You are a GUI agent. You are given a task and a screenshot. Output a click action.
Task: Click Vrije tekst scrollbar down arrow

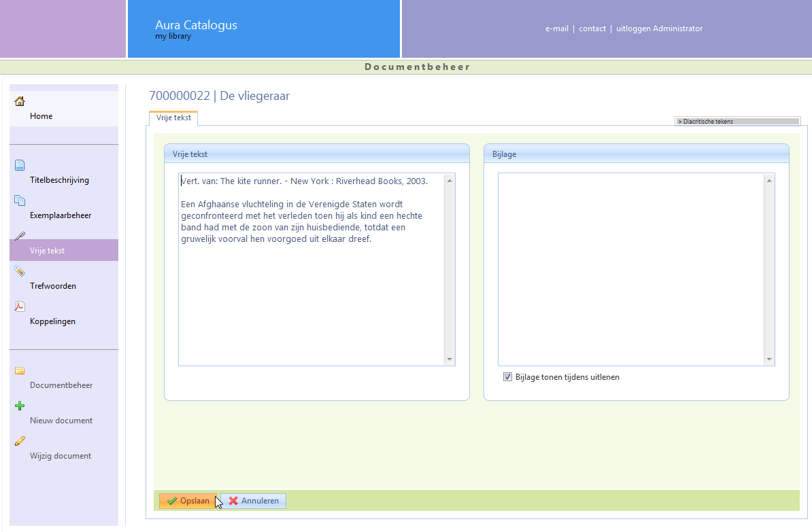click(450, 359)
